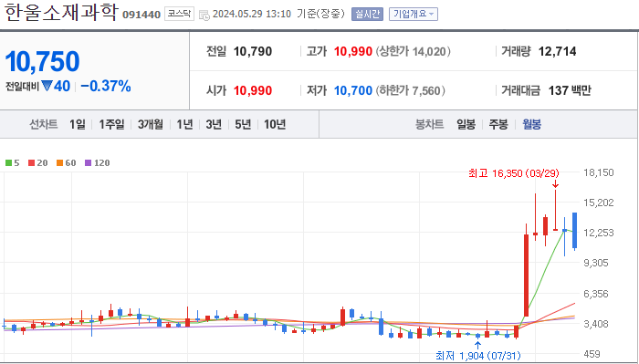Select the 월봉 monthly candle chart

click(532, 124)
